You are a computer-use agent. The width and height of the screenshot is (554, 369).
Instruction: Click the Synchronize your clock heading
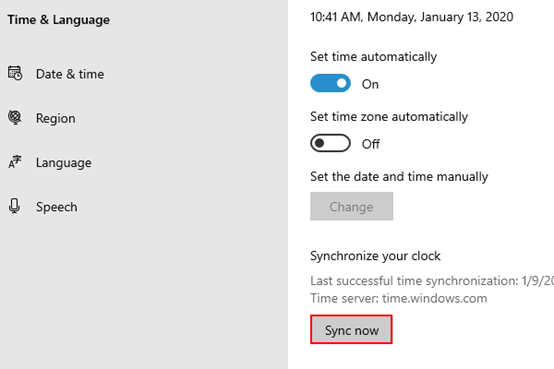375,256
